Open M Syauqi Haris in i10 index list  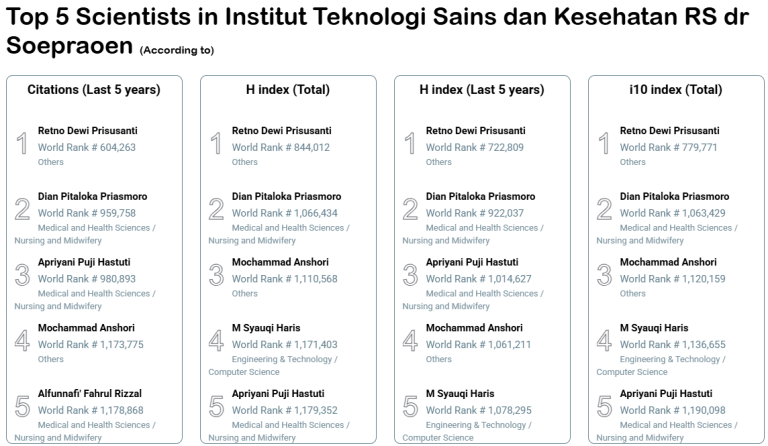tap(654, 328)
